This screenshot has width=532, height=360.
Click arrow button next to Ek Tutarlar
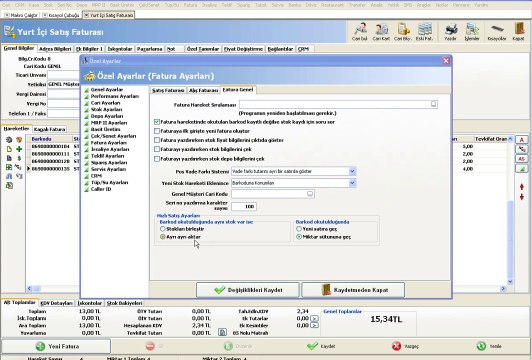pos(315,318)
